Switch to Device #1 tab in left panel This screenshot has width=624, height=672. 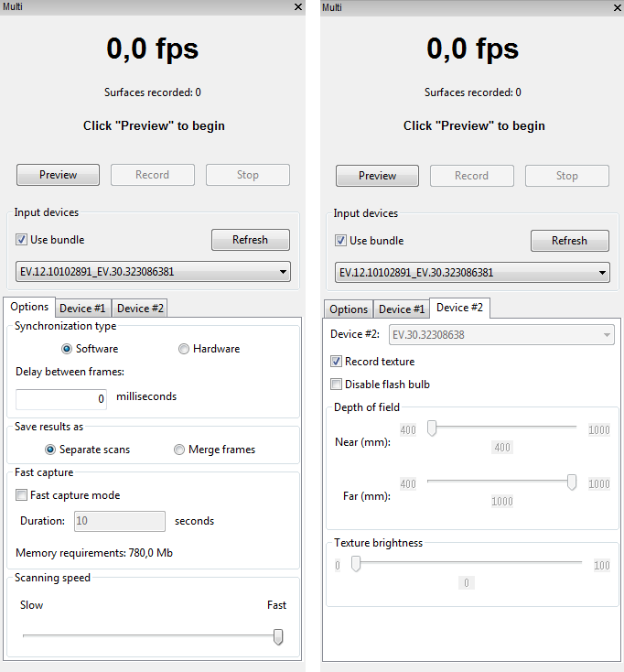coord(82,309)
